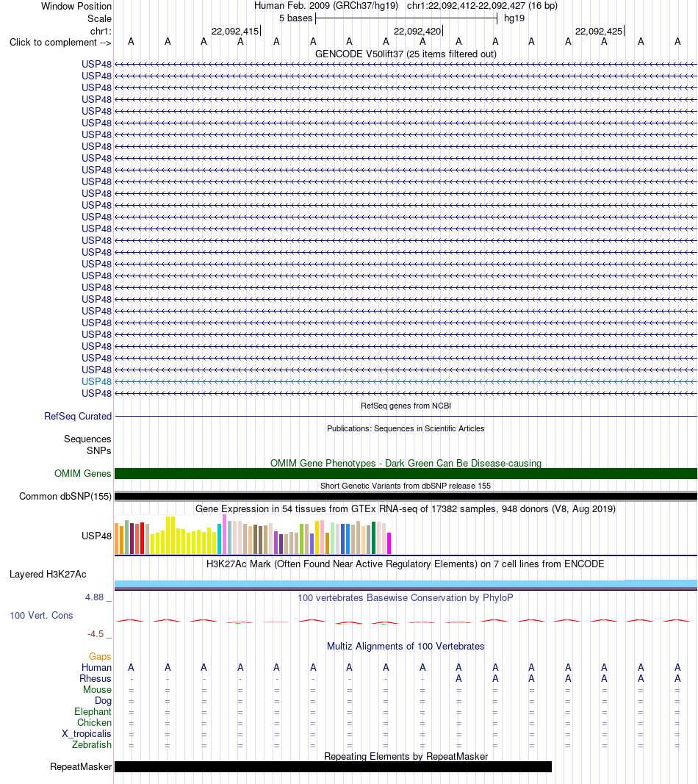This screenshot has width=698, height=784.
Task: Click the Common dbSNP(155) label
Action: [65, 497]
